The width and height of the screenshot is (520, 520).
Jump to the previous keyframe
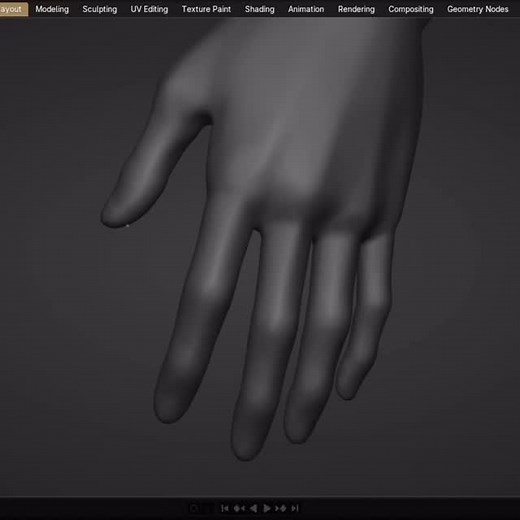click(x=239, y=508)
